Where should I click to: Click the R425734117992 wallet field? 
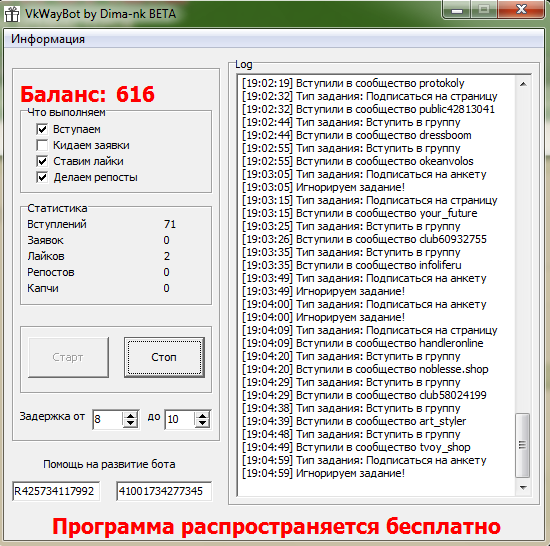point(56,491)
